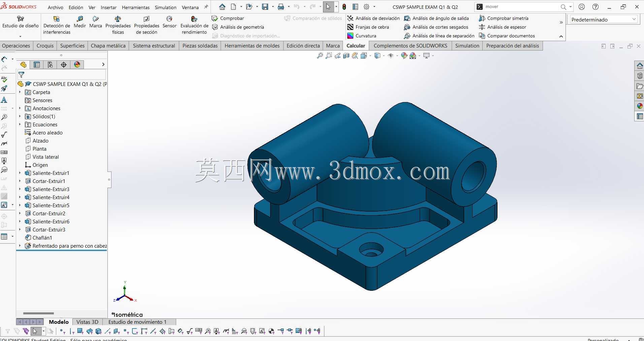The width and height of the screenshot is (644, 341).
Task: Switch to Estudio de movimiento 1 tab
Action: 137,322
